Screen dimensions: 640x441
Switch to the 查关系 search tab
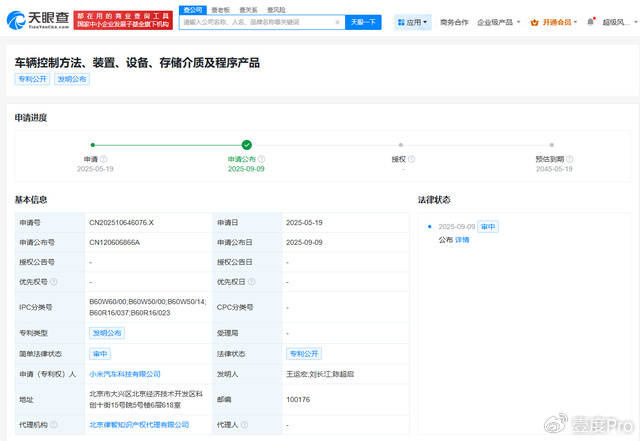[x=248, y=10]
